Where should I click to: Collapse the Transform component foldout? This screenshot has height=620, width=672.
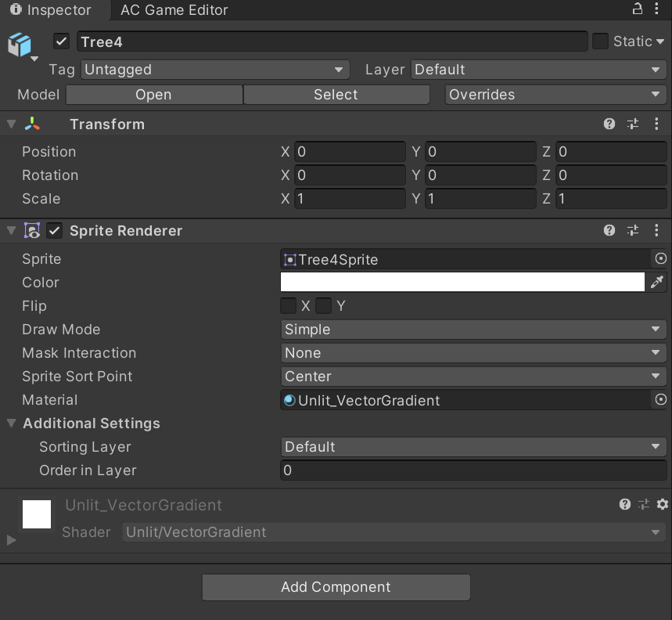[10, 124]
